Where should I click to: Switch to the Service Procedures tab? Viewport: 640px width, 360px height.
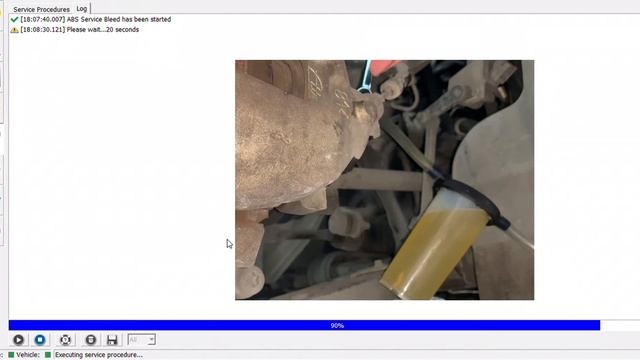click(x=41, y=9)
